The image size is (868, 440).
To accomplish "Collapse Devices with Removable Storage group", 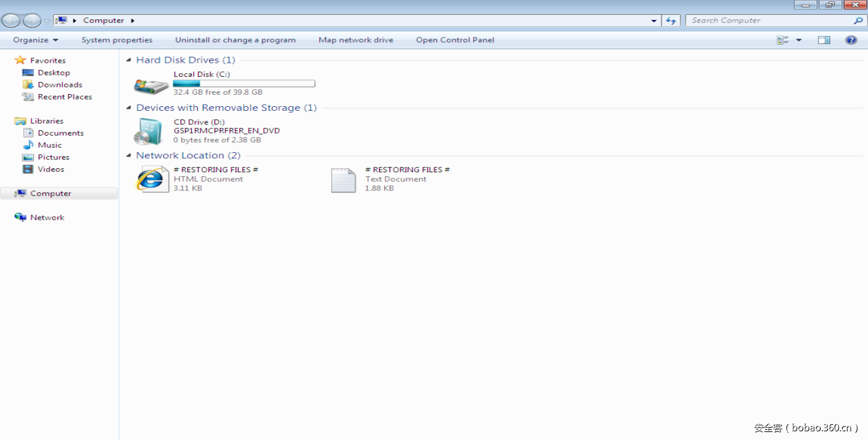I will (128, 108).
